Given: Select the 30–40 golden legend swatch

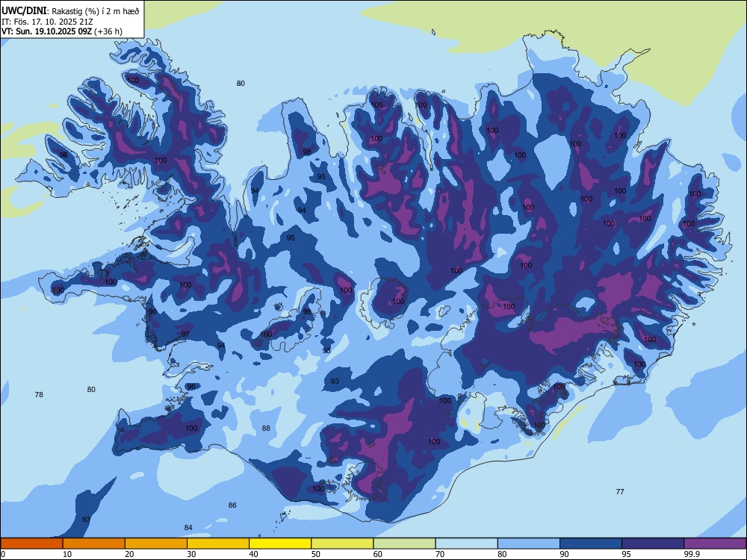Looking at the screenshot, I should point(218,544).
